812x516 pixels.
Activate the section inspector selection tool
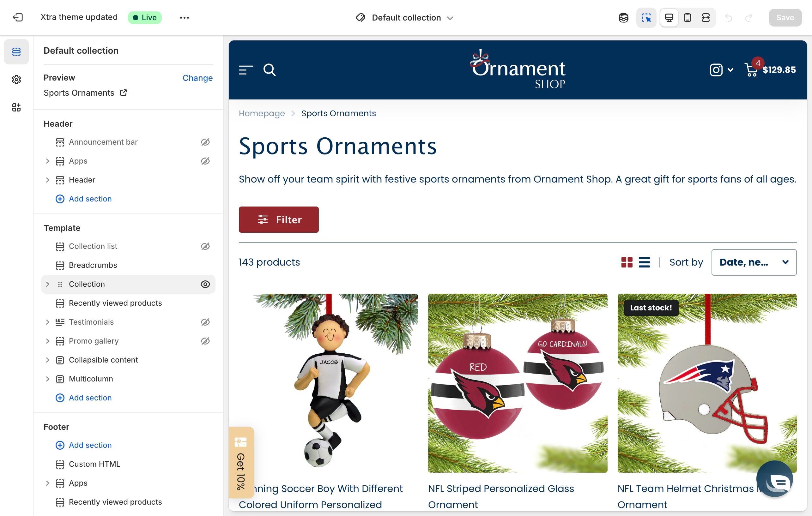point(646,17)
